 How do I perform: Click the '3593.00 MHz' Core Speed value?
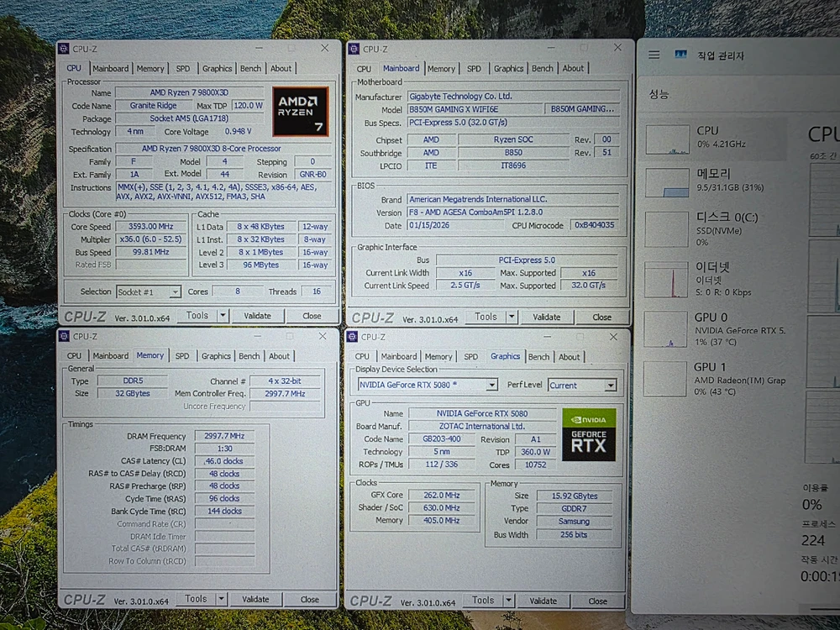pyautogui.click(x=151, y=227)
